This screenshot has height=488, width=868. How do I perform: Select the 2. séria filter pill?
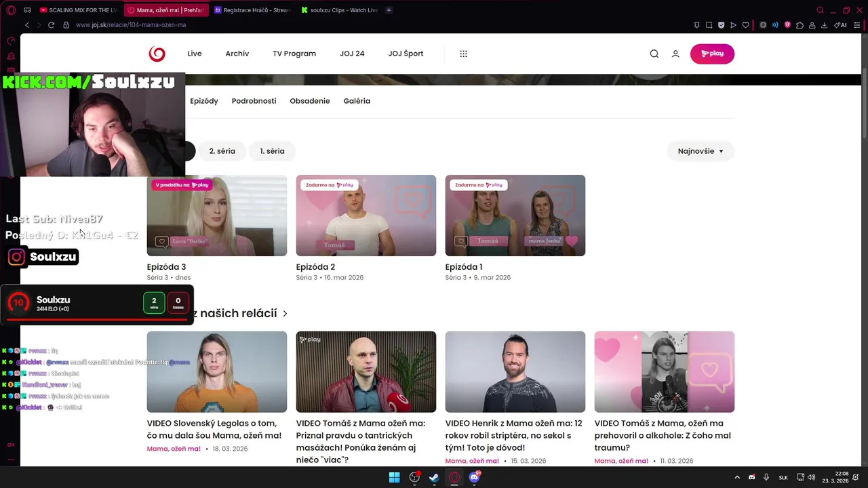click(x=222, y=151)
